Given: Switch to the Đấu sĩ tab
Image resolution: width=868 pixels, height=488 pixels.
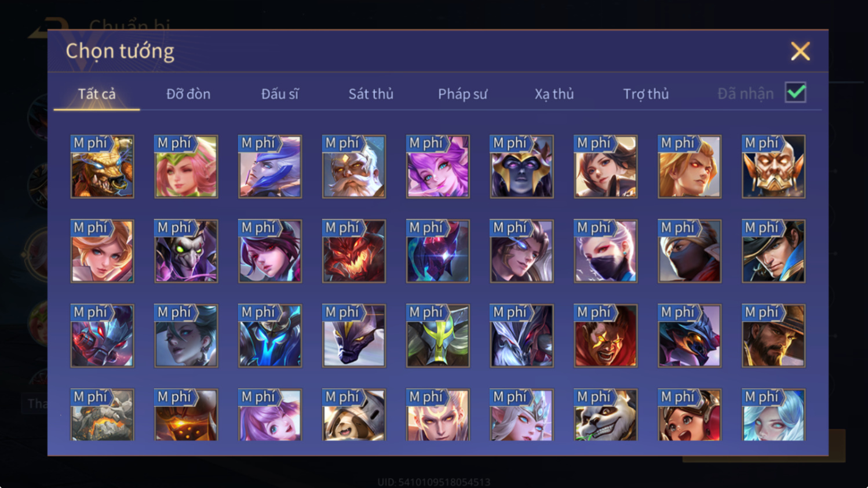Looking at the screenshot, I should tap(280, 94).
